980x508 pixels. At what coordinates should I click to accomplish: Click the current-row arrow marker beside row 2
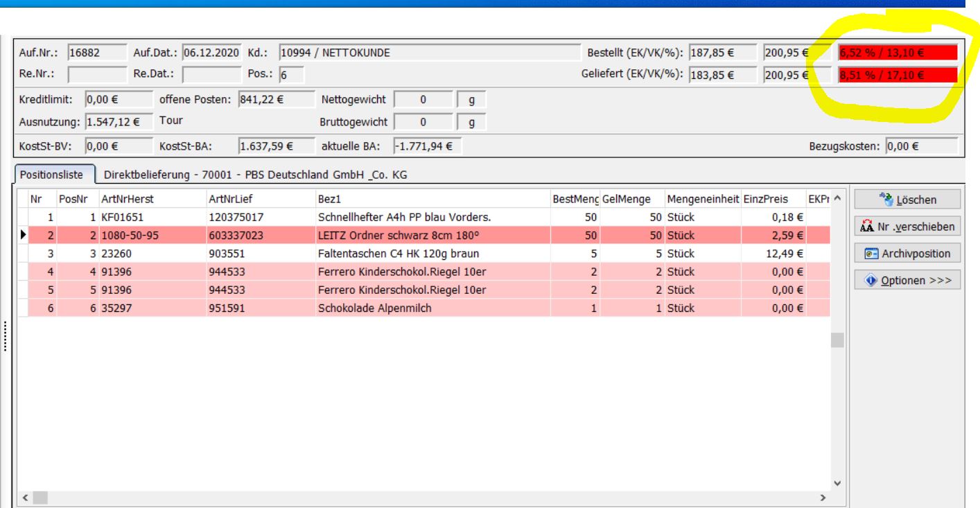click(x=23, y=236)
